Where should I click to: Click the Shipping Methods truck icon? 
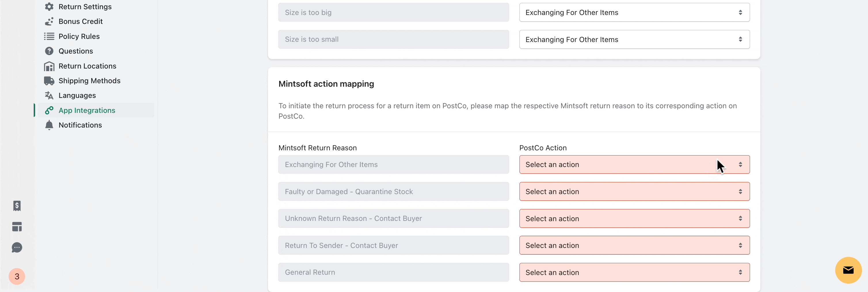point(49,81)
